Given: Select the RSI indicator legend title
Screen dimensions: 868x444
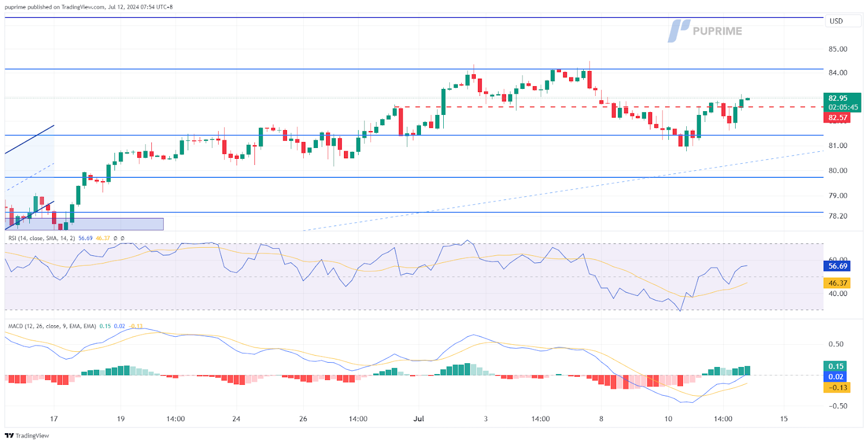Looking at the screenshot, I should [42, 238].
